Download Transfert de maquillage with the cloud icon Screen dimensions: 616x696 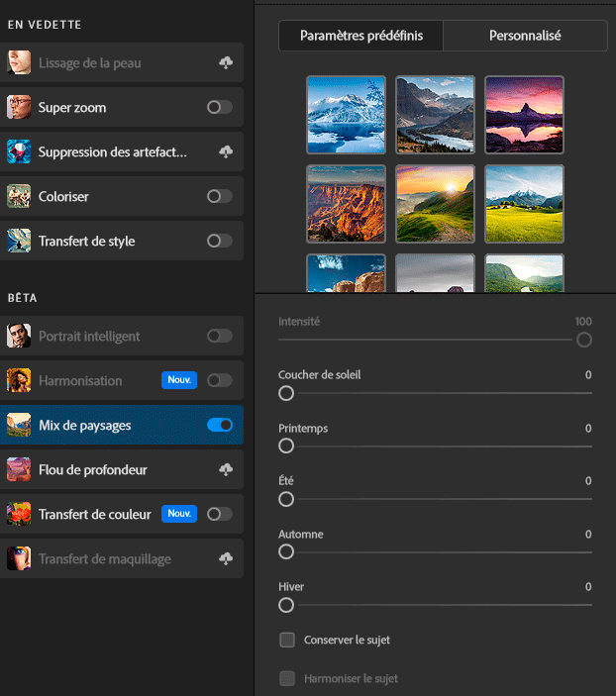226,559
